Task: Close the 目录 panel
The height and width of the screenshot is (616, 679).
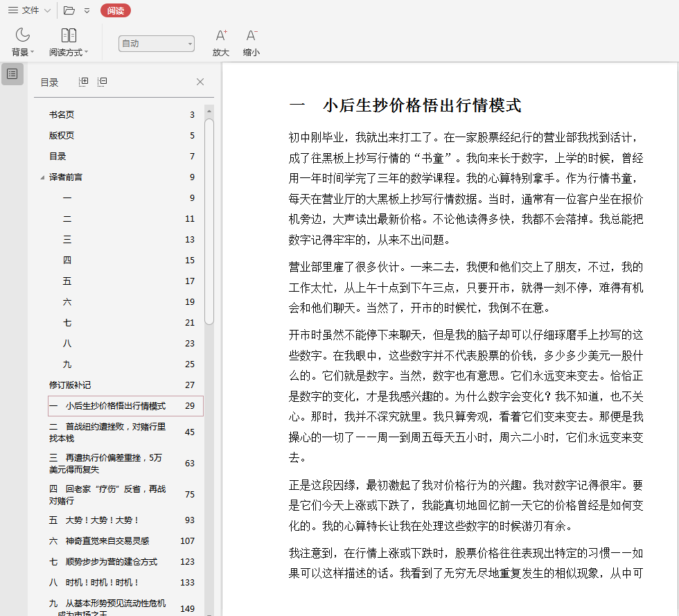Action: [x=200, y=82]
